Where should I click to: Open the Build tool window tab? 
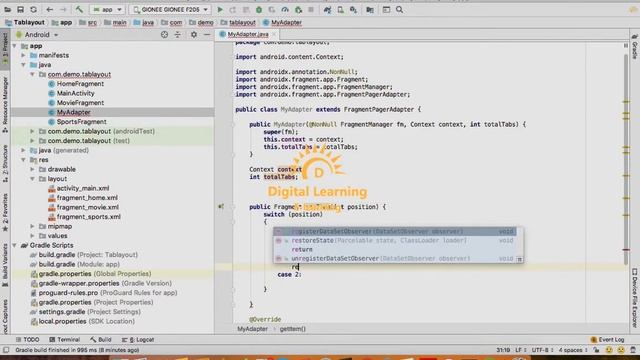101,340
